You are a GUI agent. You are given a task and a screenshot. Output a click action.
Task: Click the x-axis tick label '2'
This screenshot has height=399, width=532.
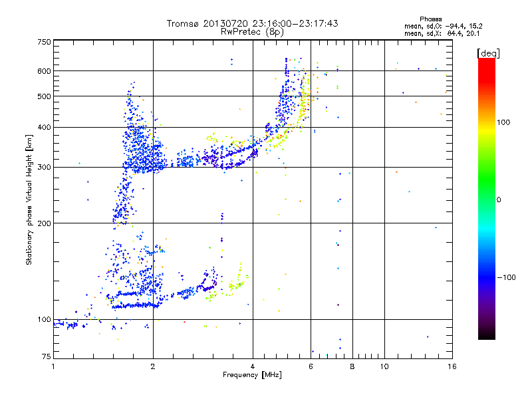(x=153, y=366)
